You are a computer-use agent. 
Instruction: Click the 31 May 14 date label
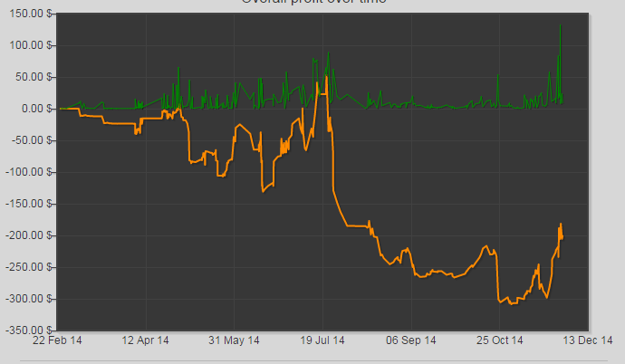(x=234, y=340)
